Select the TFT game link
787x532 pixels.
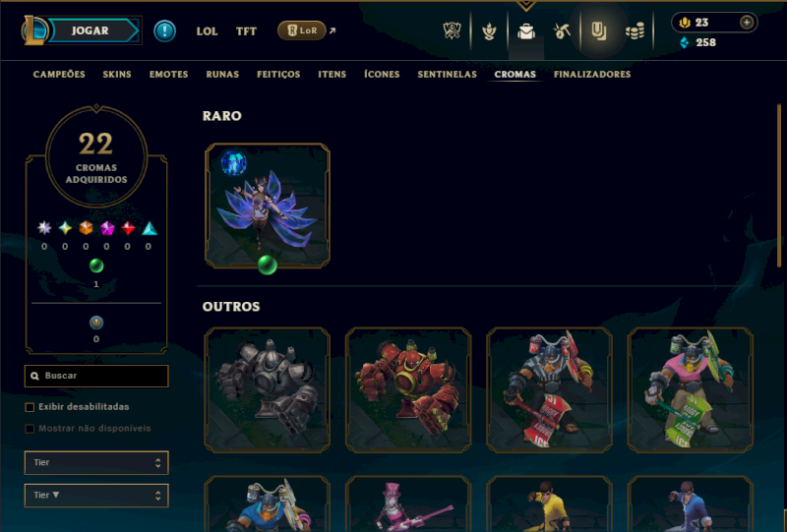(x=247, y=31)
